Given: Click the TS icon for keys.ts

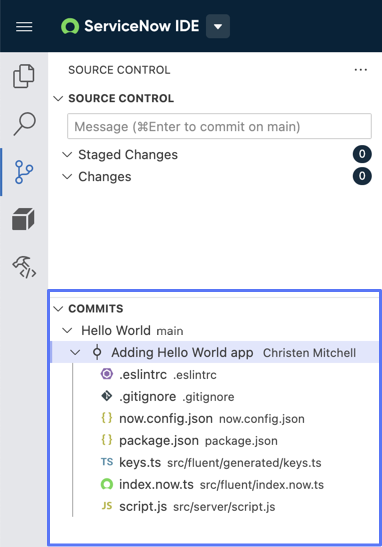Looking at the screenshot, I should click(x=107, y=462).
